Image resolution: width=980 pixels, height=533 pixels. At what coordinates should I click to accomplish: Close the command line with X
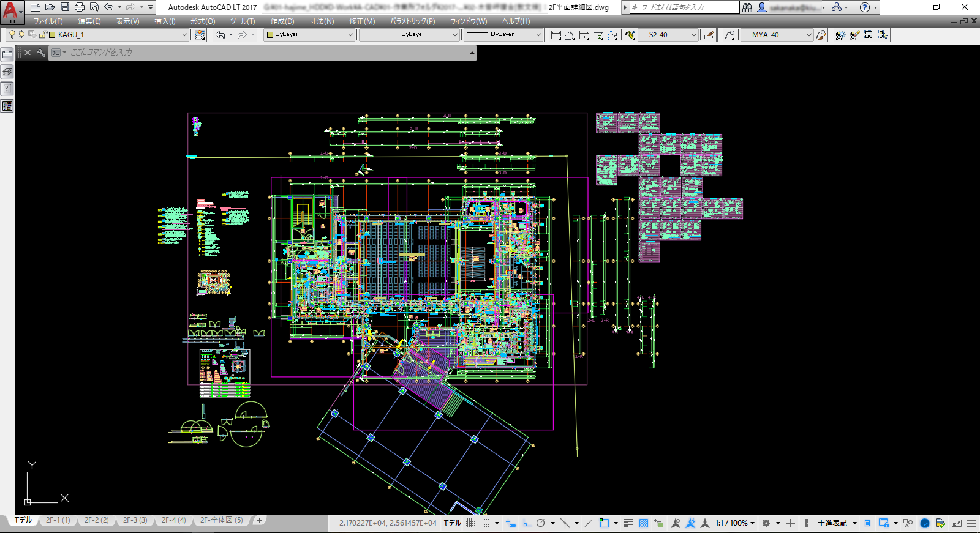[x=28, y=53]
